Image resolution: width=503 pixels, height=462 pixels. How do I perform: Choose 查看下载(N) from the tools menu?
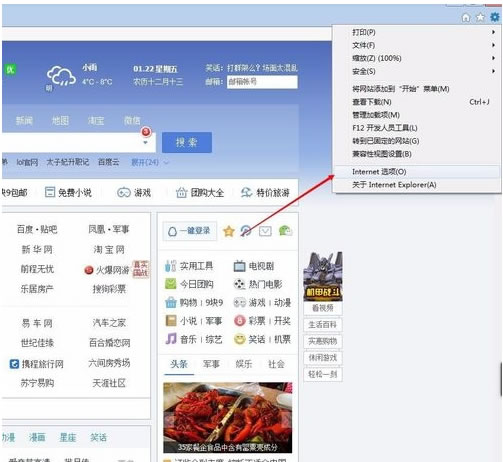[417, 102]
